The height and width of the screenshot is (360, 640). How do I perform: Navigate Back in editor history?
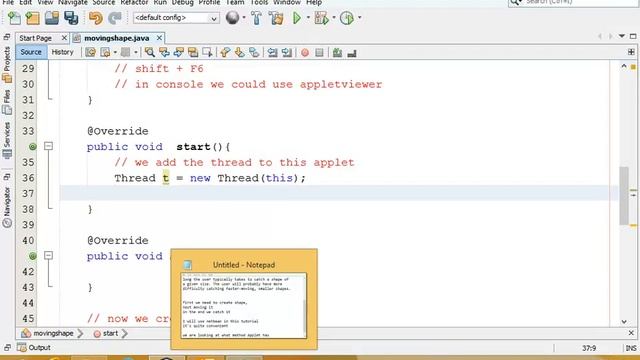point(105,52)
